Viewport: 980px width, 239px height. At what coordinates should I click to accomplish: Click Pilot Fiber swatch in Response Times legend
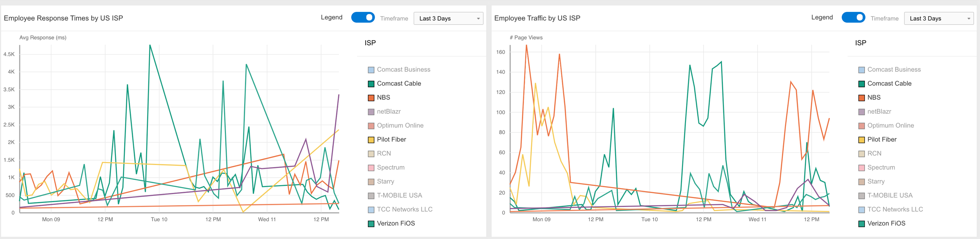point(371,140)
